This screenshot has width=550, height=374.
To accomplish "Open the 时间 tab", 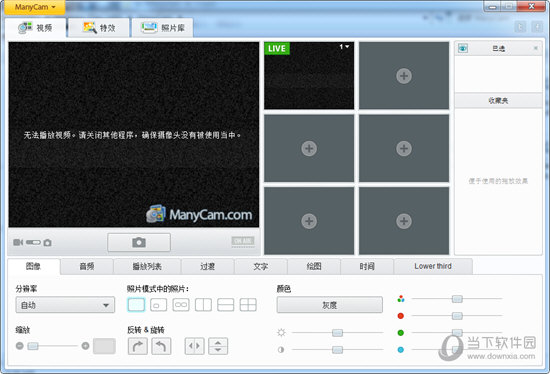I will pyautogui.click(x=367, y=266).
